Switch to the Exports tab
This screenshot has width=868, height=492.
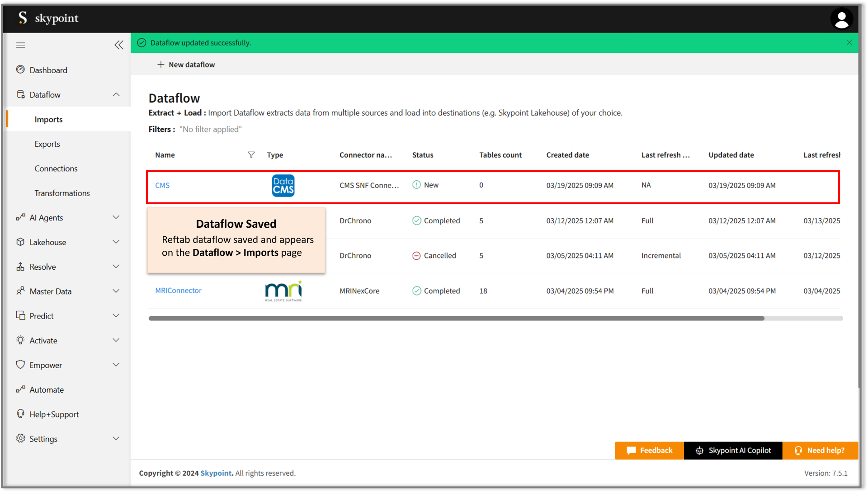(x=47, y=144)
